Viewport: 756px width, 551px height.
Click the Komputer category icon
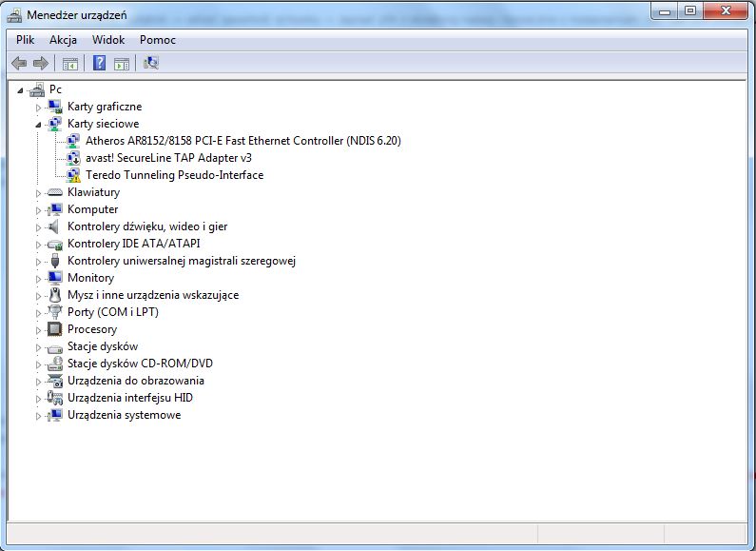tap(55, 209)
